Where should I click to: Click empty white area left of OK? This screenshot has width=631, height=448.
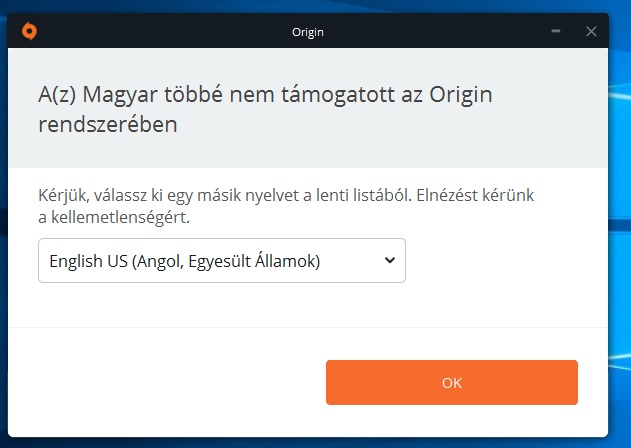click(170, 382)
